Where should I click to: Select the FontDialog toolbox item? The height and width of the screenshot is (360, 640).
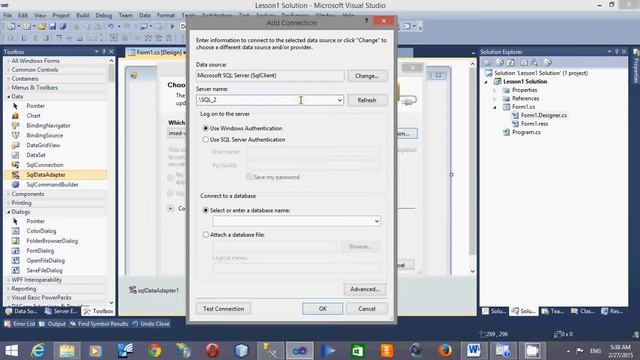click(40, 251)
